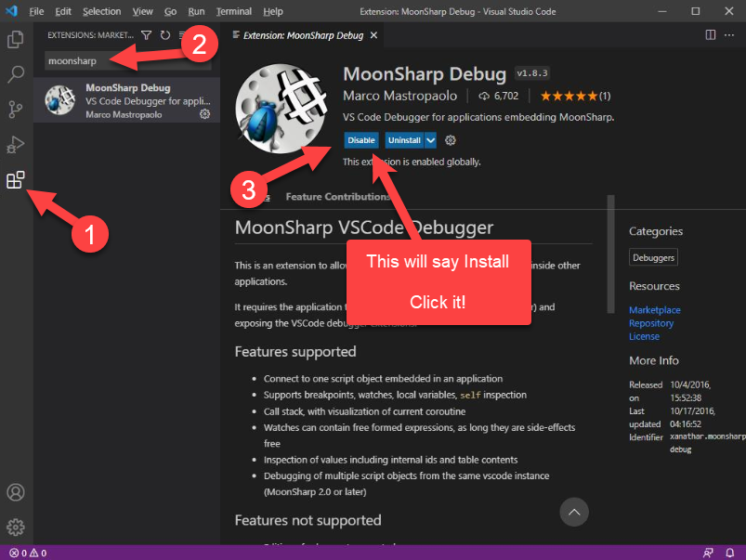Screen dimensions: 746x560
Task: Refresh the extensions list
Action: click(164, 35)
